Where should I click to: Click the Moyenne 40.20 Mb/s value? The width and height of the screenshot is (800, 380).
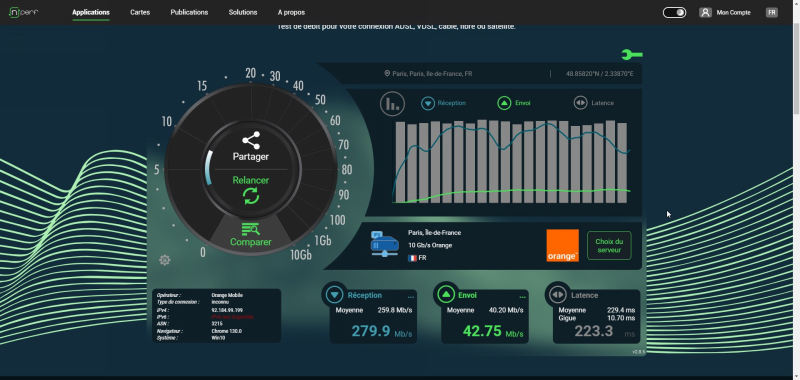[x=506, y=310]
